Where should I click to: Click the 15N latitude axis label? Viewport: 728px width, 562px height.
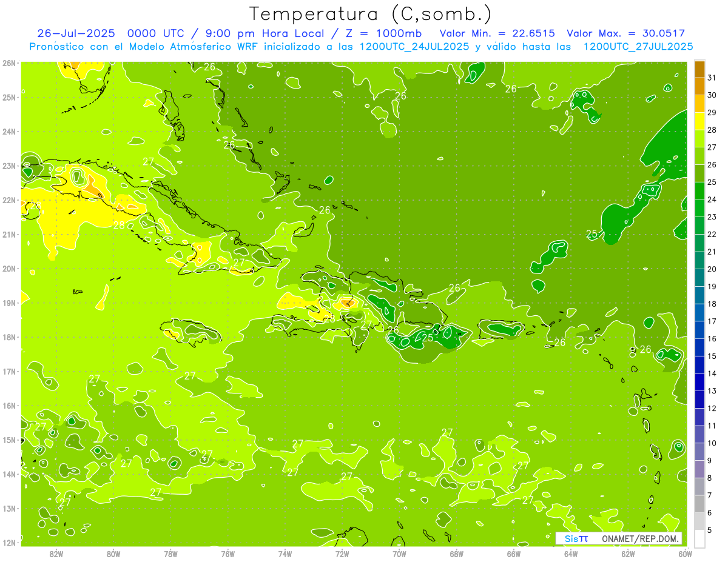click(9, 440)
